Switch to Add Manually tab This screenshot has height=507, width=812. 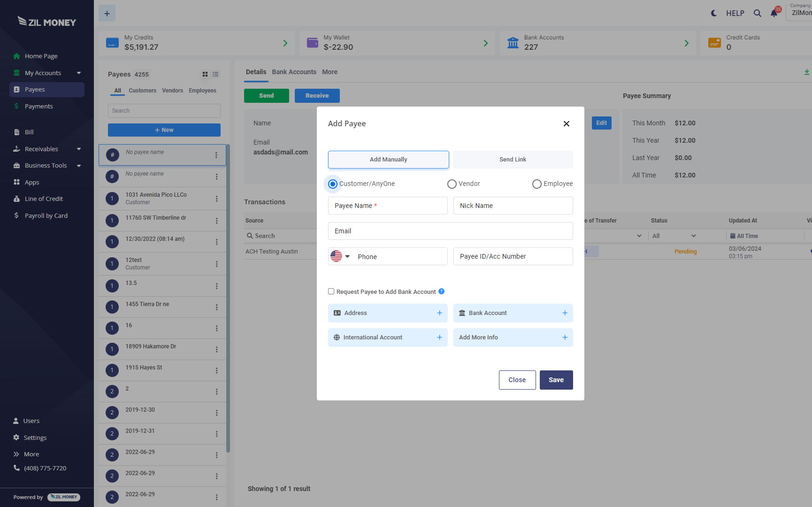[x=388, y=160]
